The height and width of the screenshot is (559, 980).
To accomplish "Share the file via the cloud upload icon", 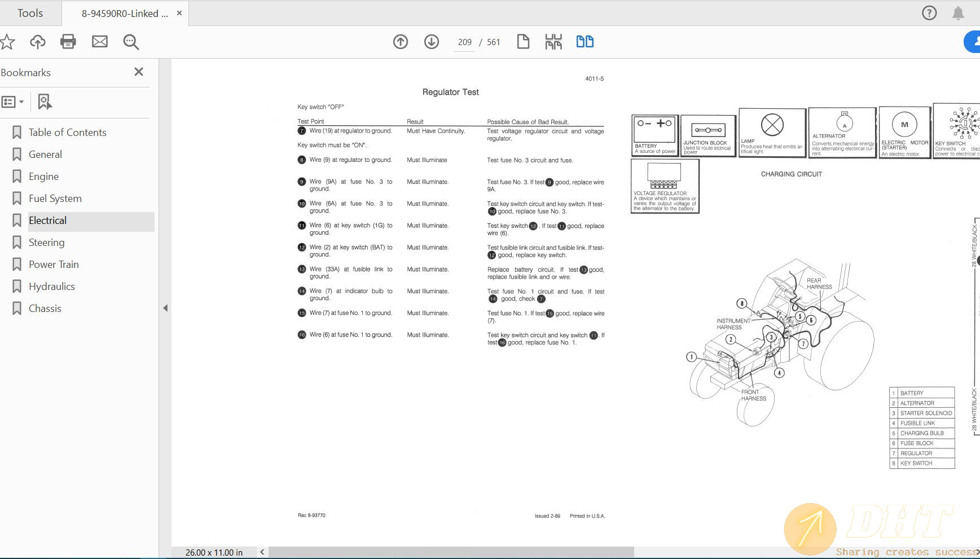I will coord(37,41).
